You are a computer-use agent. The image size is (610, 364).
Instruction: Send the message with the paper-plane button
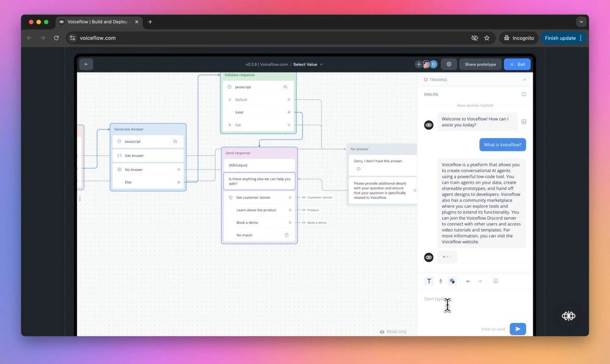tap(517, 329)
